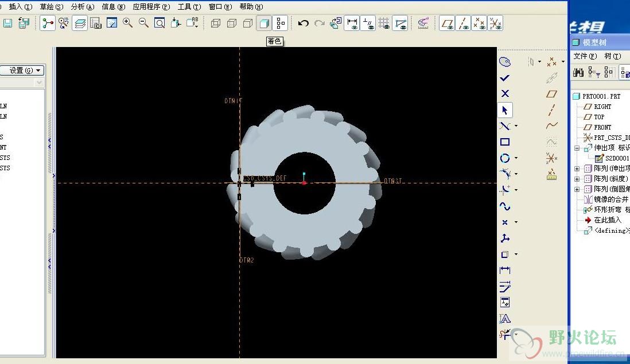Click the Save icon in toolbar
Viewport: 630px width, 364px height.
[7, 24]
